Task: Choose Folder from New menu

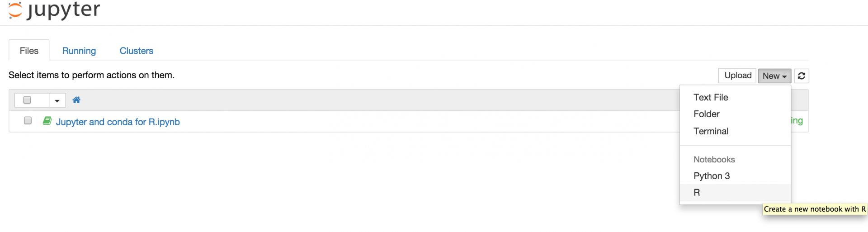Action: coord(706,114)
